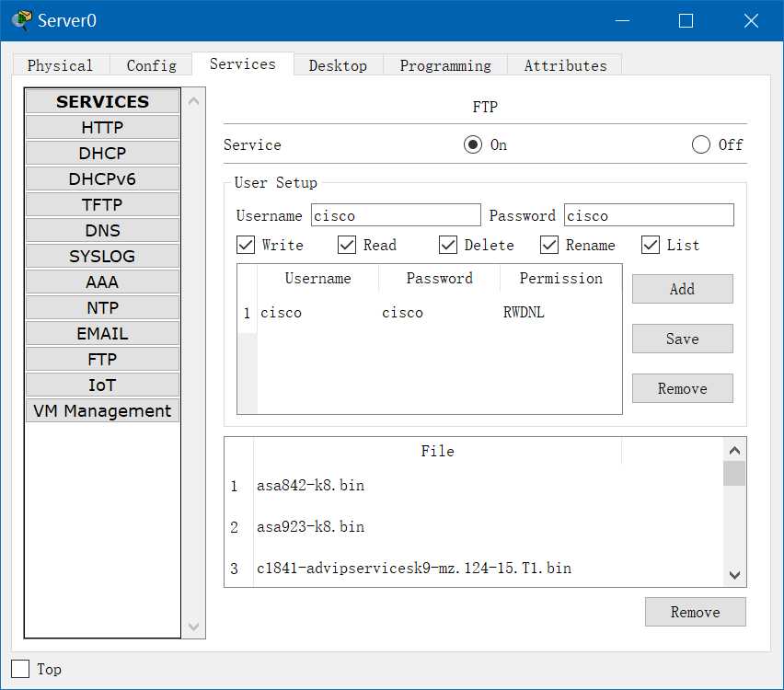Open the Programming tab
This screenshot has width=784, height=690.
point(445,65)
